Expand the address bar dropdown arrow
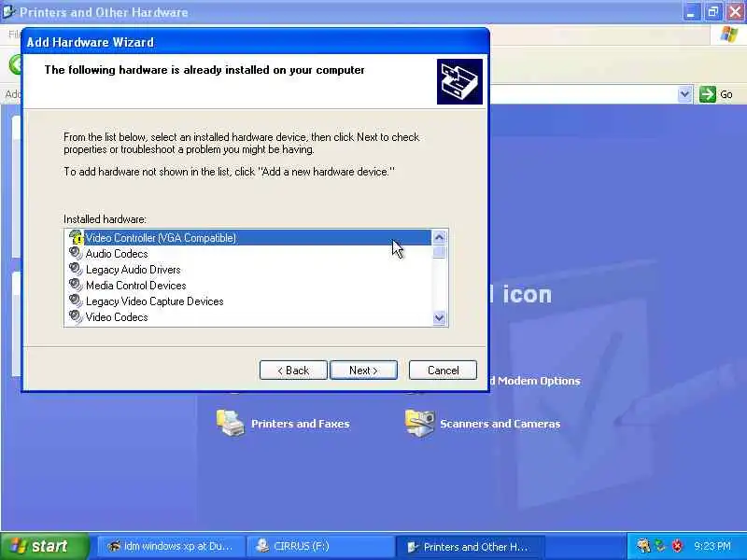Screen dimensions: 747x560 click(x=684, y=94)
